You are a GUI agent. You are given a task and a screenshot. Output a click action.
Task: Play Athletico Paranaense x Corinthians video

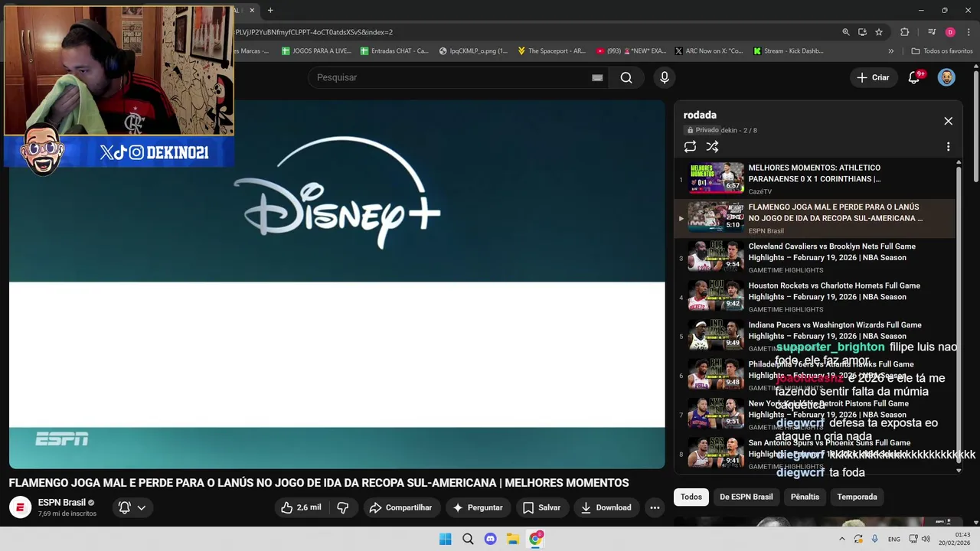tap(815, 179)
